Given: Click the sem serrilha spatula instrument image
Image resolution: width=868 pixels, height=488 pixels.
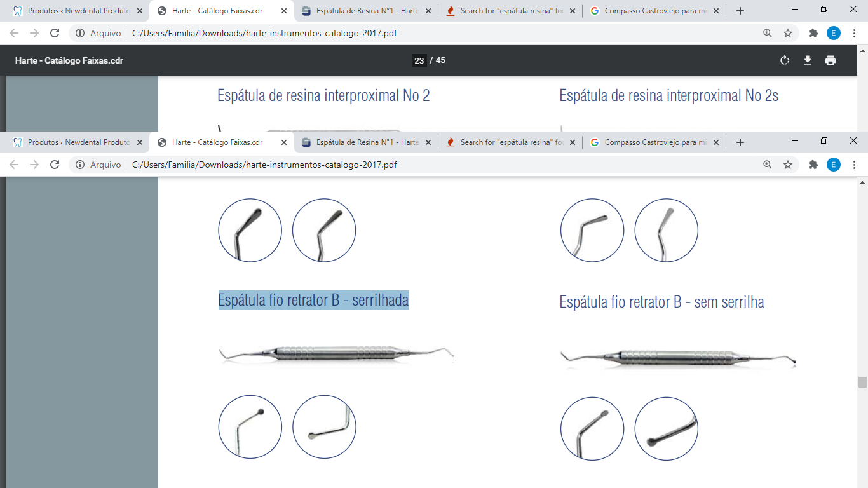Looking at the screenshot, I should click(x=677, y=358).
